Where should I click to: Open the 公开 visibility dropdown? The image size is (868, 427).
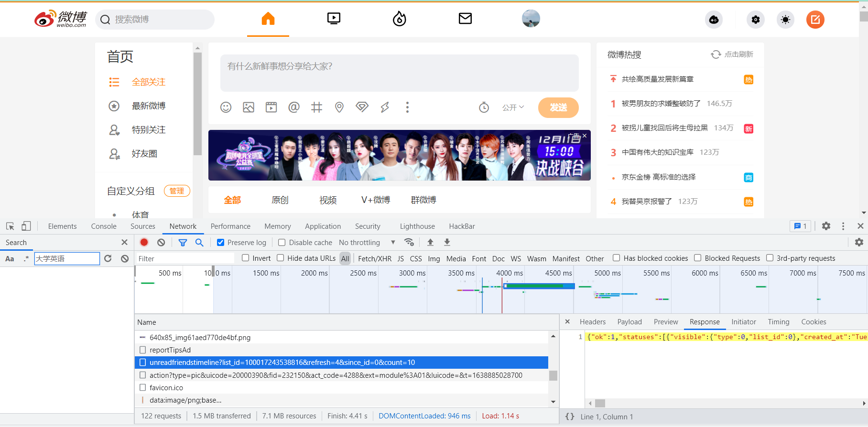tap(513, 107)
